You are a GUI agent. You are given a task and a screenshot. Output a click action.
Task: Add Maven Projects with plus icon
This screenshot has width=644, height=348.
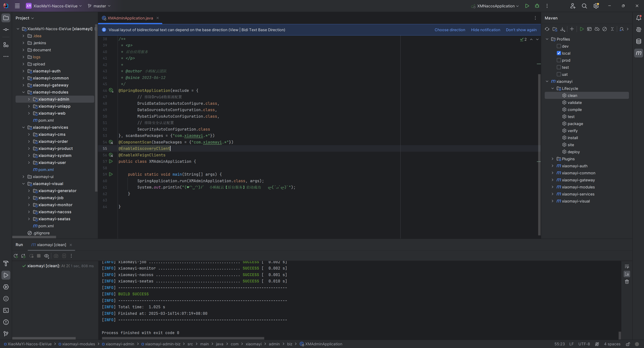572,29
